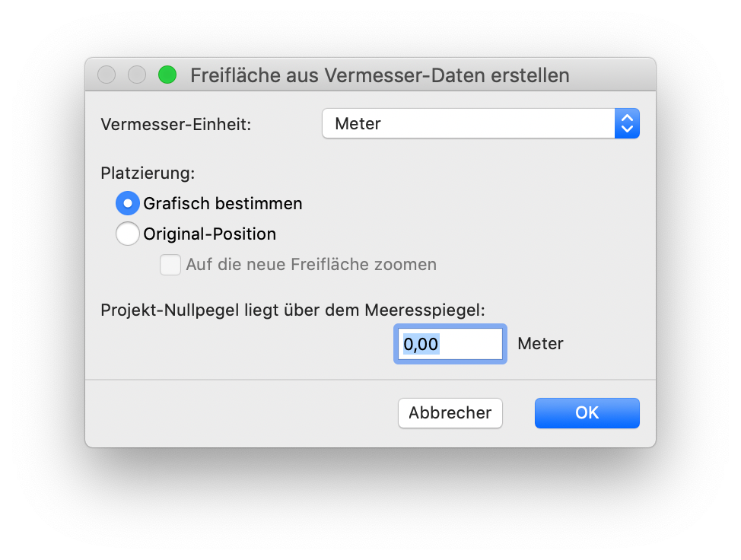Image resolution: width=741 pixels, height=560 pixels.
Task: Click the Original-Position label text
Action: (x=209, y=234)
